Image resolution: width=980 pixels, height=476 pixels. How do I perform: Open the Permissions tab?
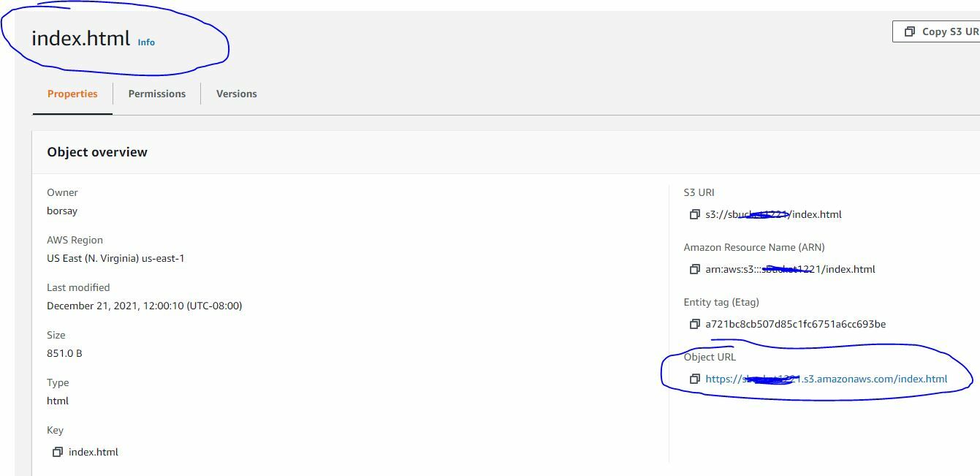coord(156,94)
